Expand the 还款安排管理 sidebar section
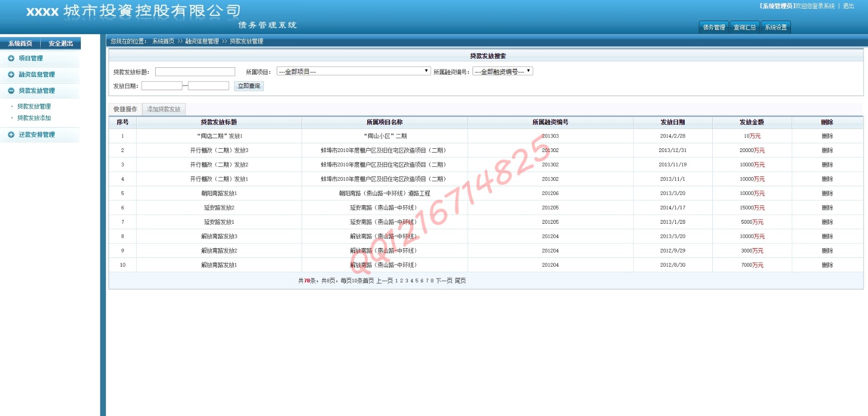Image resolution: width=868 pixels, height=416 pixels. tap(36, 135)
